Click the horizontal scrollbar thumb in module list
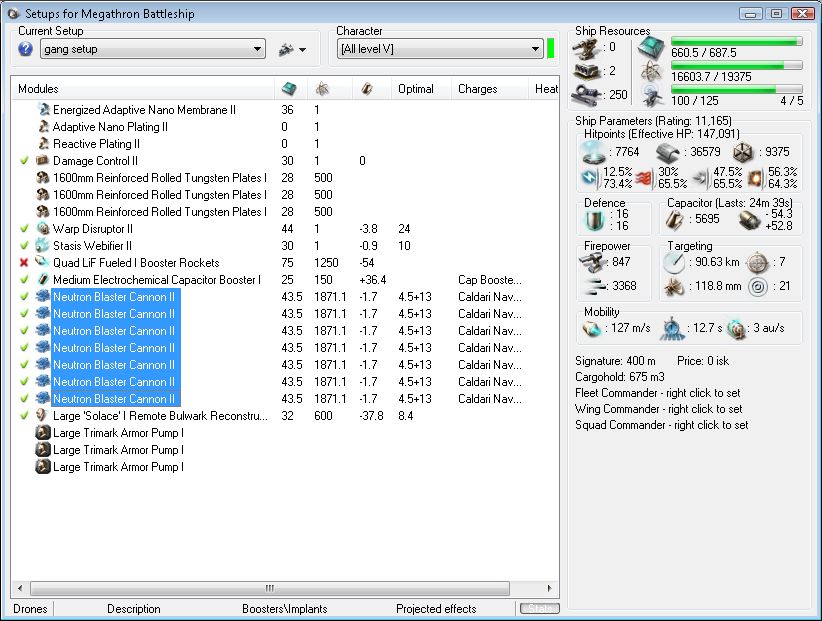The image size is (822, 621). pyautogui.click(x=270, y=588)
